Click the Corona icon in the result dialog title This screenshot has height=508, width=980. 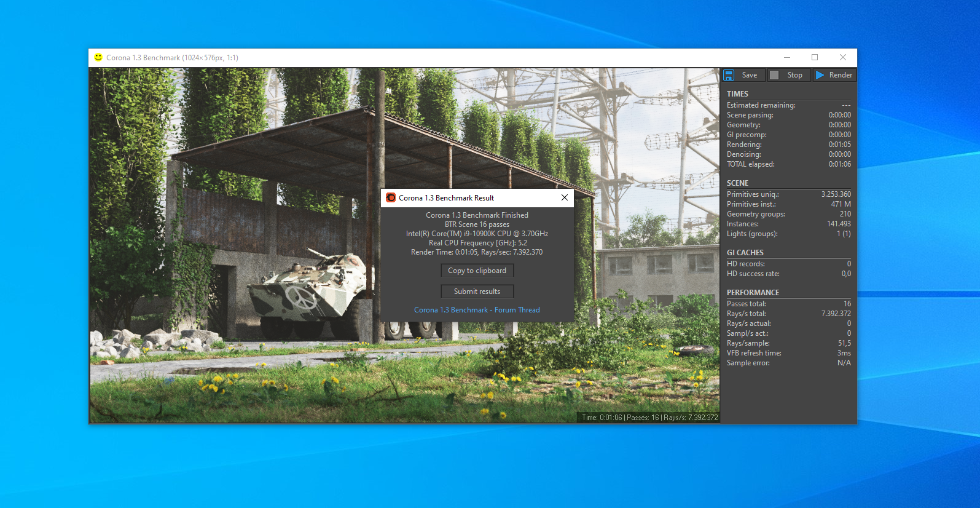click(x=391, y=197)
